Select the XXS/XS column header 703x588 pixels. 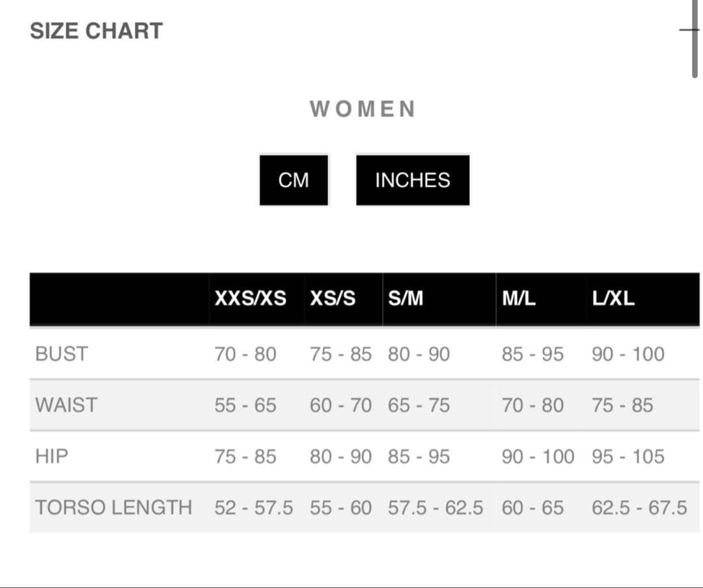pos(250,298)
